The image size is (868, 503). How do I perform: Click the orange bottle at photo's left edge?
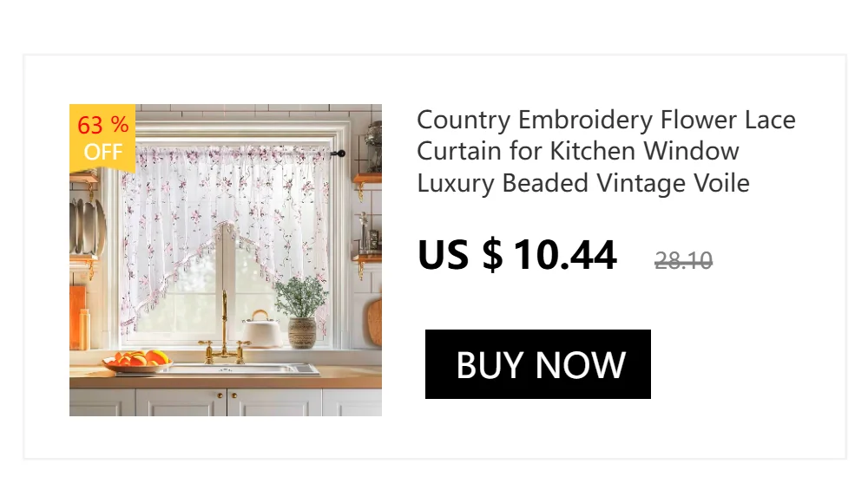click(83, 330)
